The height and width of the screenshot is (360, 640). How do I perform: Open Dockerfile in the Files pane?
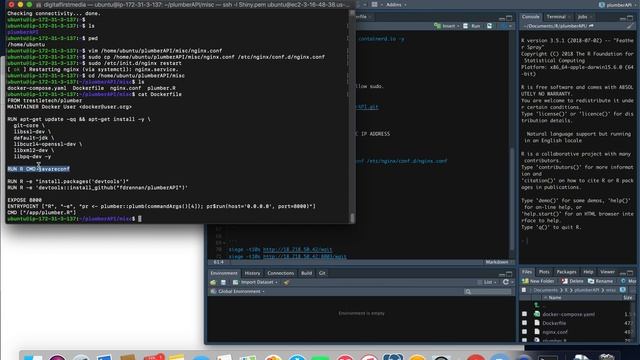[554, 323]
